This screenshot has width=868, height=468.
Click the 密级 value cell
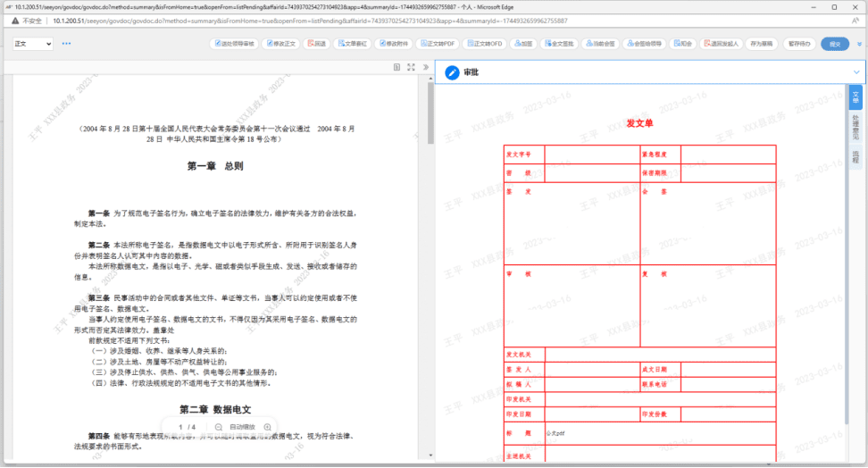(x=592, y=173)
